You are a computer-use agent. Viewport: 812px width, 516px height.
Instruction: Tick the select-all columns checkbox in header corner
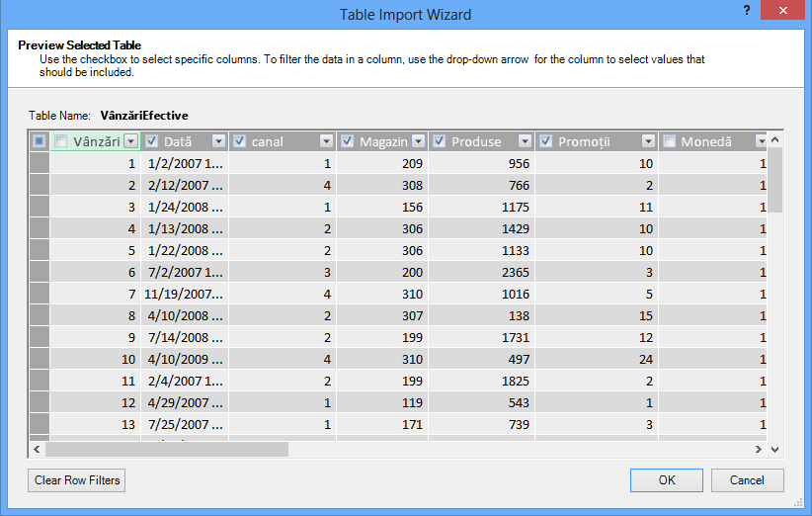[39, 141]
